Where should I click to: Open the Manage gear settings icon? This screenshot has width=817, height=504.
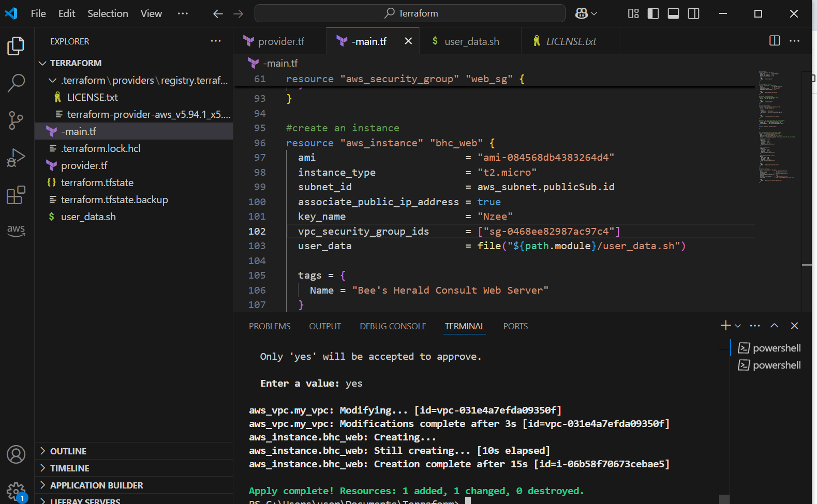(x=16, y=492)
